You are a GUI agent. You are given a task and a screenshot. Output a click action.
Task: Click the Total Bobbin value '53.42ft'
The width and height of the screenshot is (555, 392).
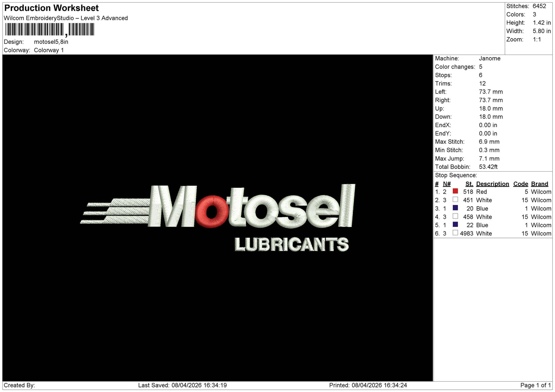point(488,167)
